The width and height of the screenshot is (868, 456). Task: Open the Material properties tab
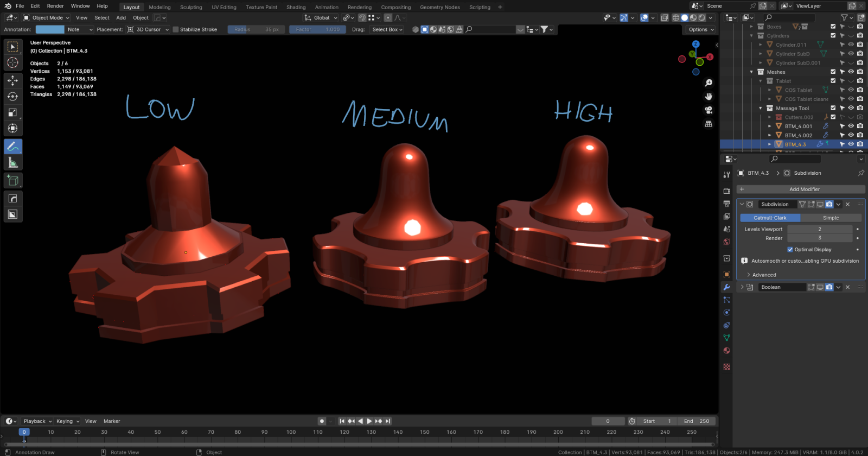pos(727,351)
